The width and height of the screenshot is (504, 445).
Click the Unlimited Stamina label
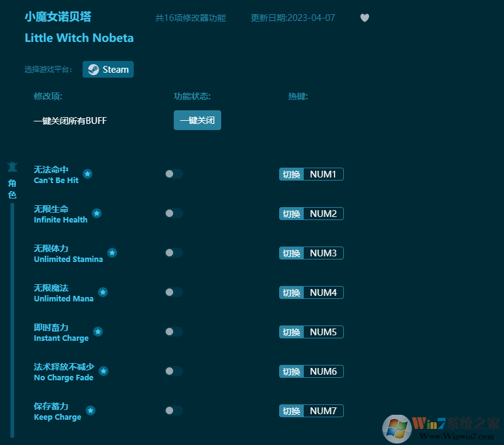pos(68,259)
